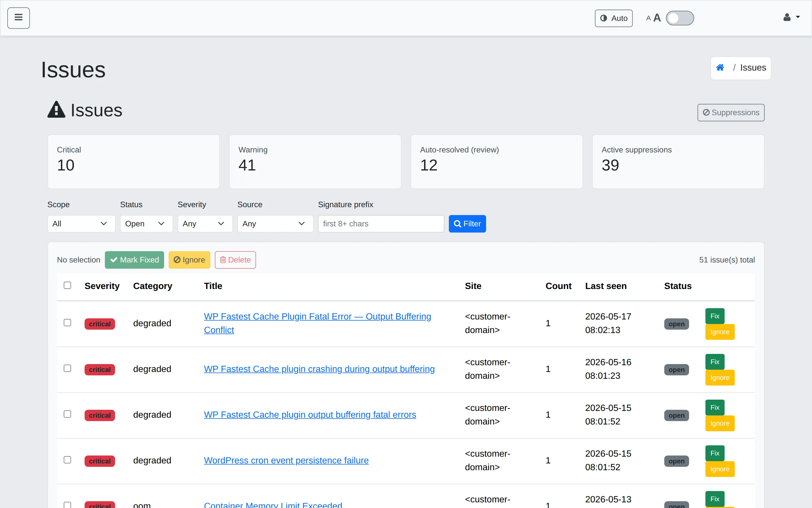Click Fix for the 2026-05-16 issue

tap(715, 362)
